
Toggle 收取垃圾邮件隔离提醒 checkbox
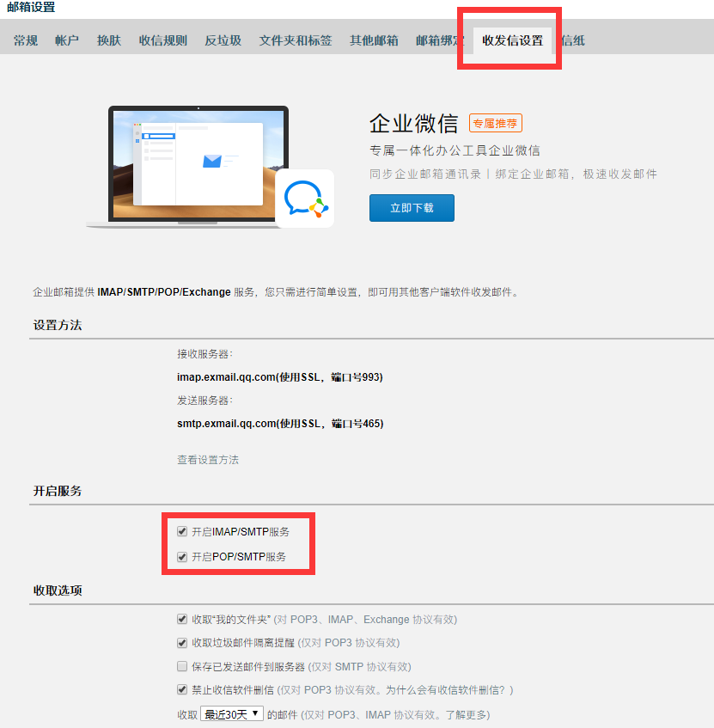pos(182,643)
